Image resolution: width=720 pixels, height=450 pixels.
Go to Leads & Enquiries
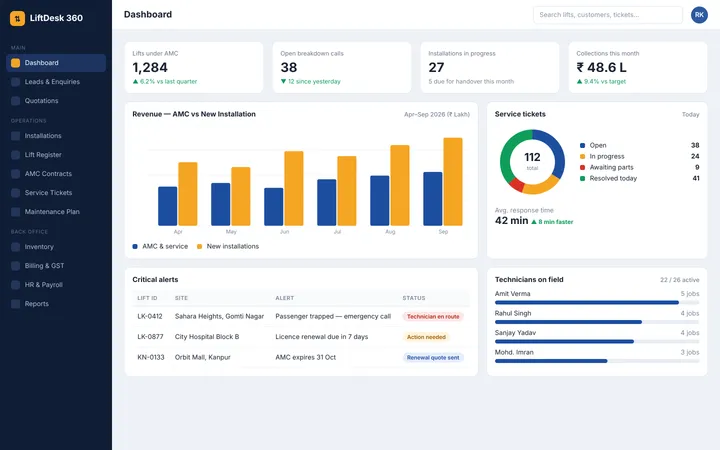pos(56,82)
